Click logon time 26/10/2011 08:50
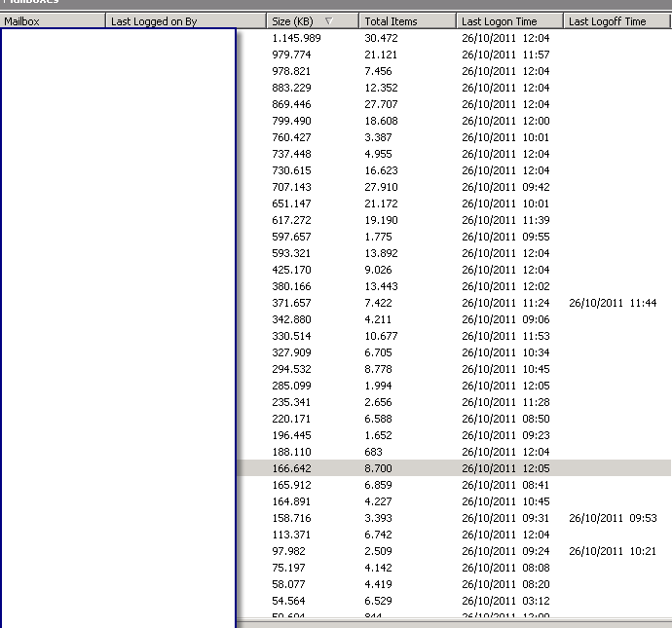This screenshot has height=628, width=672. pos(505,419)
